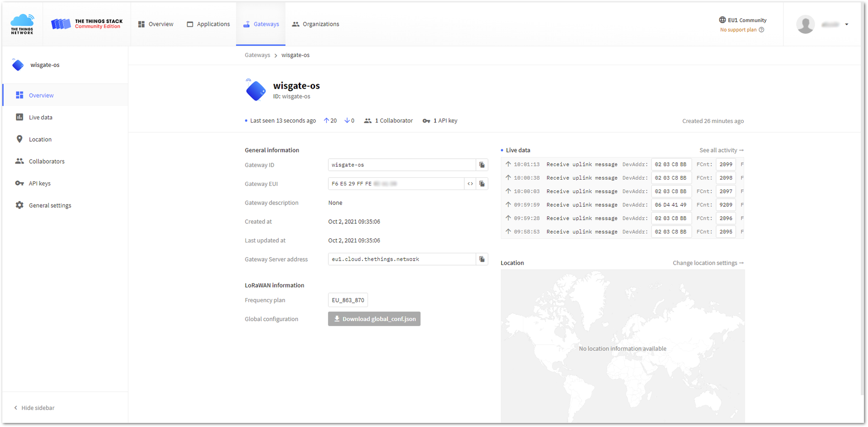Click the General settings gear icon
Viewport: 868px width, 427px height.
19,205
